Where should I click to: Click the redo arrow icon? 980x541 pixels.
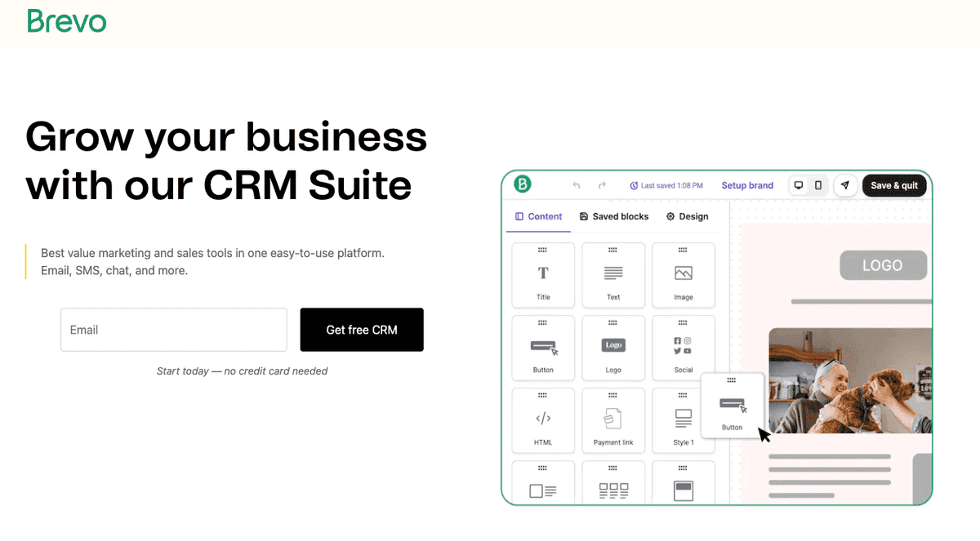pyautogui.click(x=603, y=185)
